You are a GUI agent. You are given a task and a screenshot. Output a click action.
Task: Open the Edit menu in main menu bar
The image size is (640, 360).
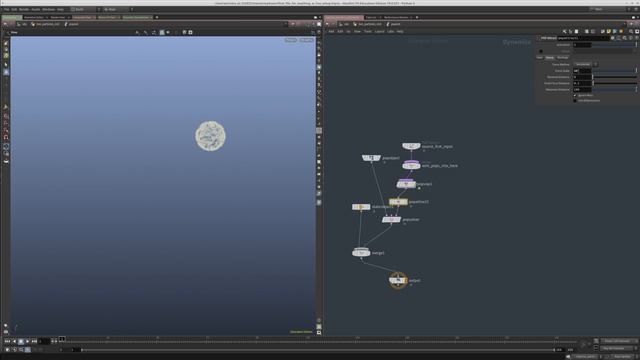pyautogui.click(x=14, y=9)
